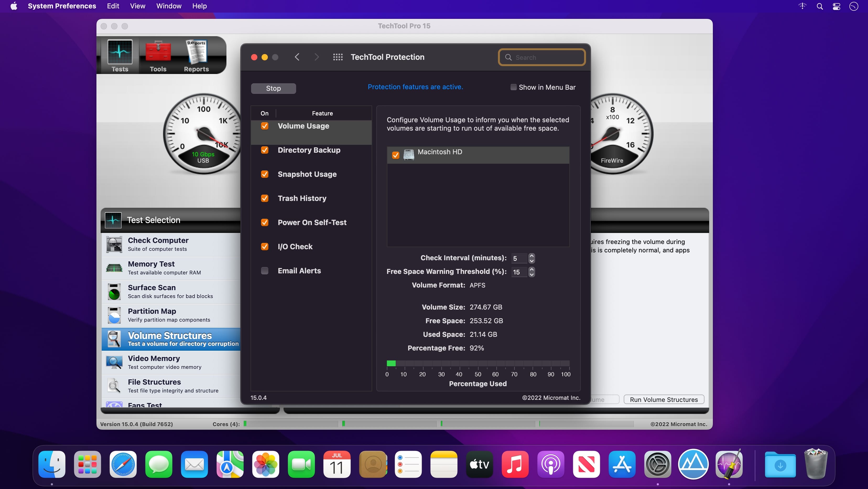The image size is (868, 489).
Task: Toggle Show in Menu Bar checkbox
Action: pyautogui.click(x=513, y=87)
